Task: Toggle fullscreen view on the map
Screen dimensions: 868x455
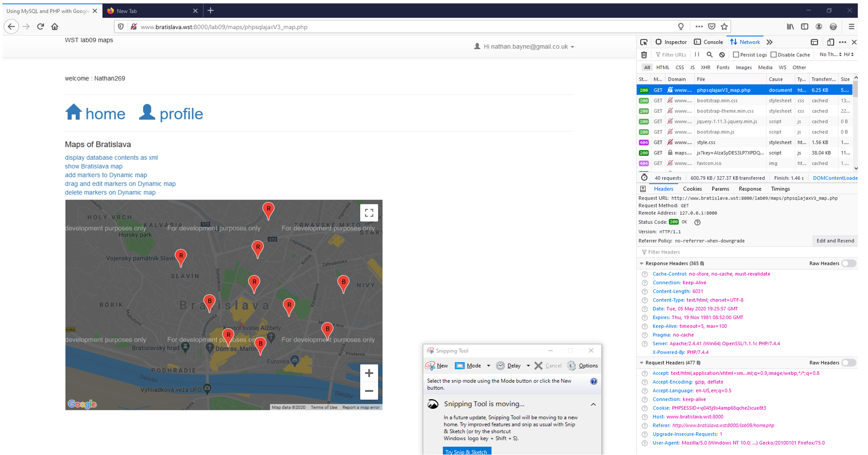Action: tap(369, 213)
